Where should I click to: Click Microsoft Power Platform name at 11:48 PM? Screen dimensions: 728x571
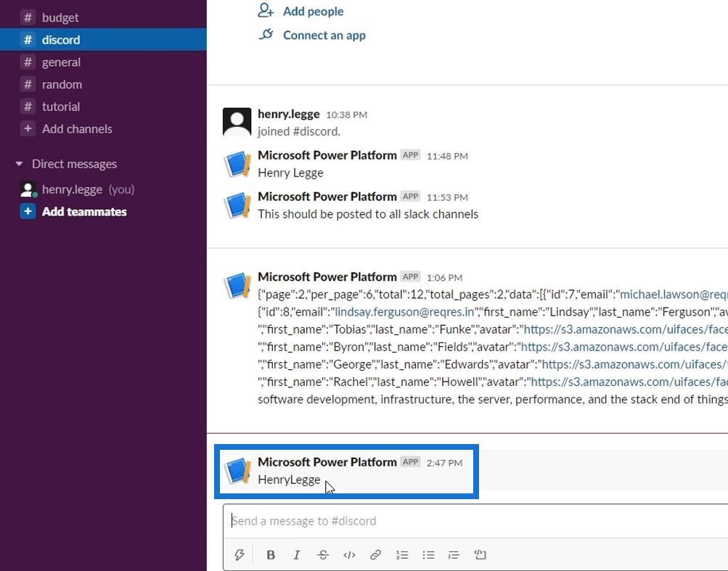[x=327, y=155]
